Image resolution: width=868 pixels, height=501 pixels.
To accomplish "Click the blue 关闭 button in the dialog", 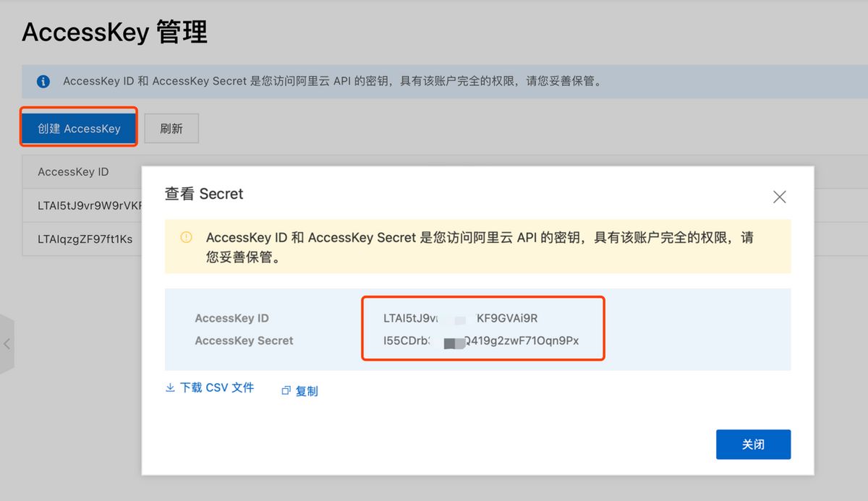I will click(753, 445).
